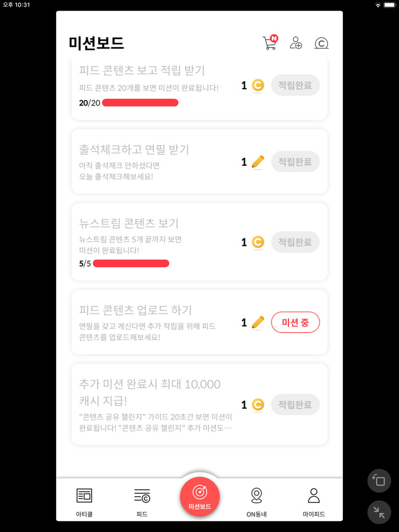
Task: Switch to the 아티클 tab
Action: (84, 501)
